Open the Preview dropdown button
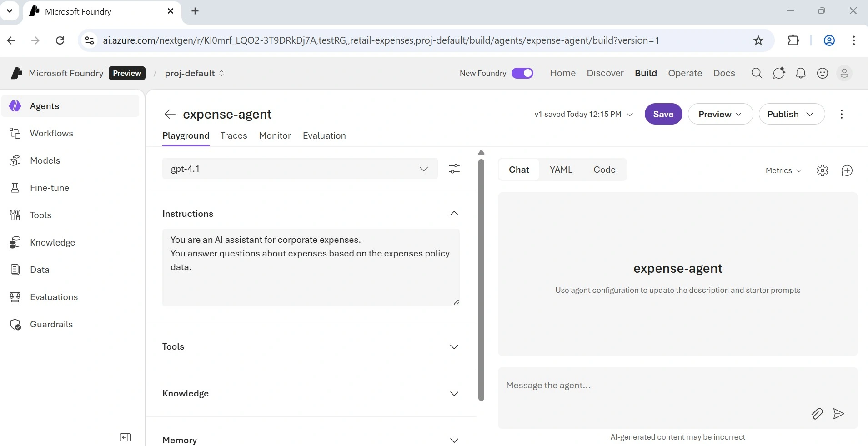868x446 pixels. 720,114
